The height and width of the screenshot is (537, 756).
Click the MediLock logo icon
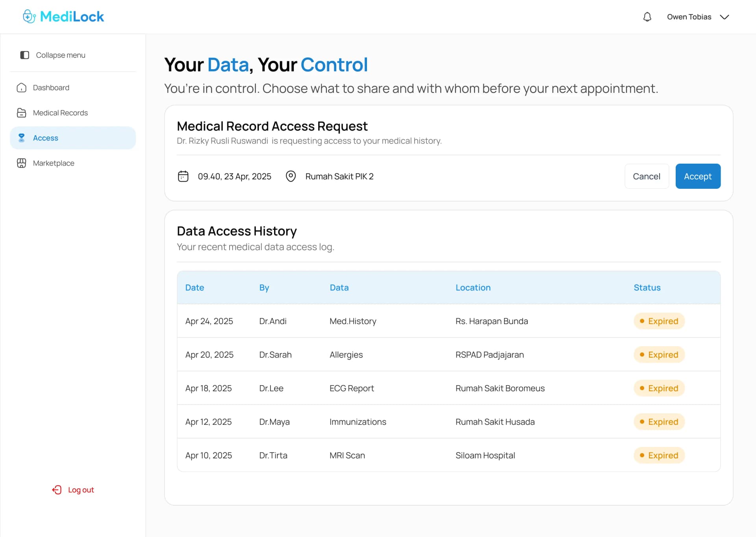29,17
